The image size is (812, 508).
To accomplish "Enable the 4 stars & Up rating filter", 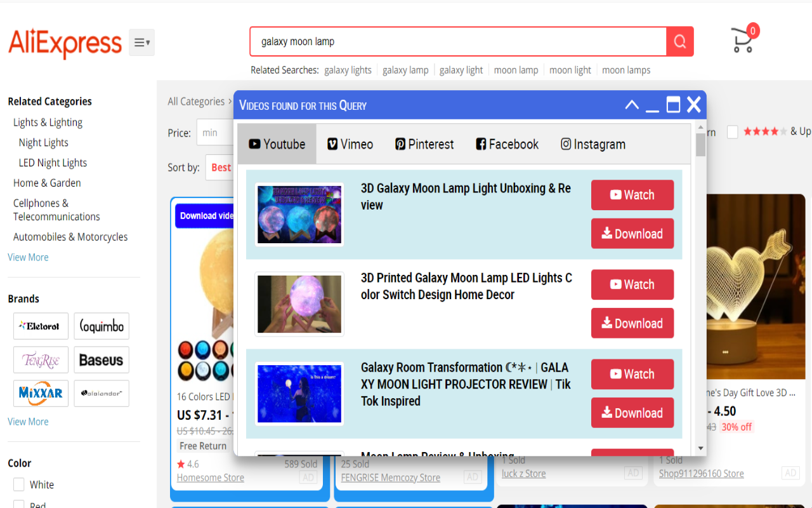I will [733, 131].
